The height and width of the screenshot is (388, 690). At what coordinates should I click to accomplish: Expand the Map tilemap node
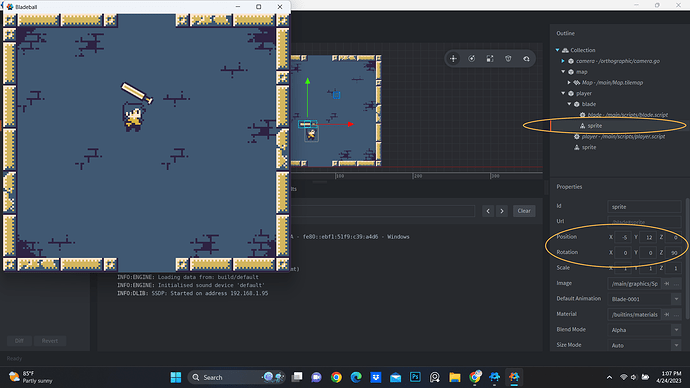pyautogui.click(x=569, y=83)
